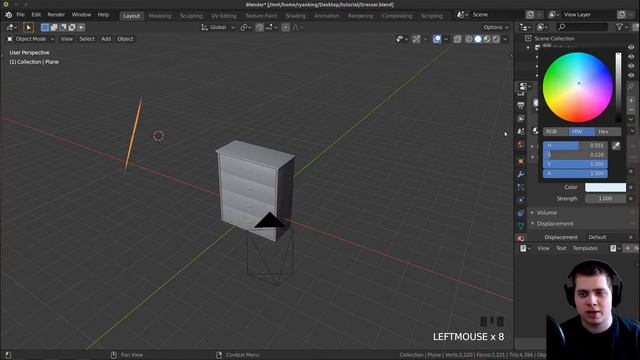Open the overlays dropdown arrow
The image size is (640, 360).
446,39
